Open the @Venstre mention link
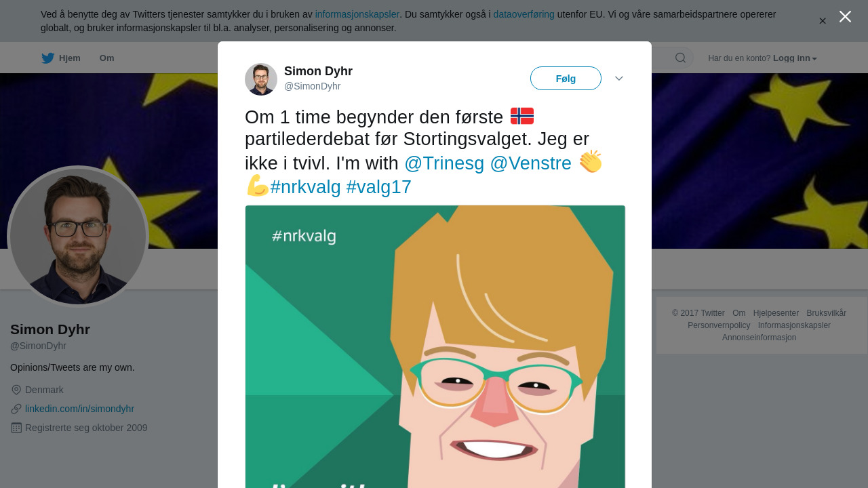Image resolution: width=868 pixels, height=488 pixels. 530,163
